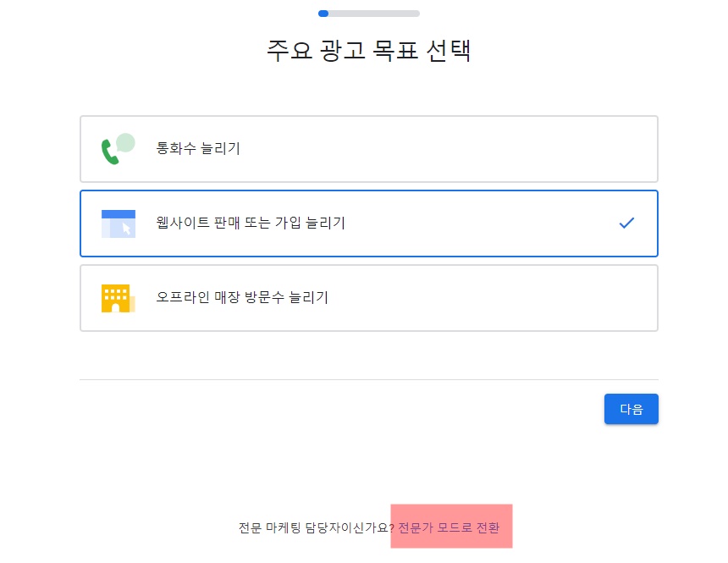This screenshot has height=563, width=728.
Task: Click the filled blue segment of the progress indicator
Action: point(323,14)
